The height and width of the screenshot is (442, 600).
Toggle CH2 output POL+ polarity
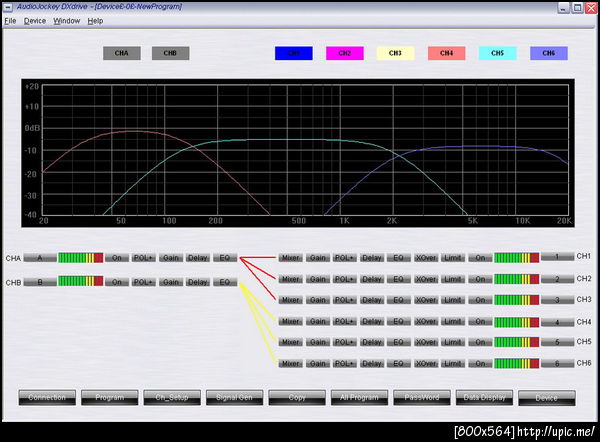point(345,279)
